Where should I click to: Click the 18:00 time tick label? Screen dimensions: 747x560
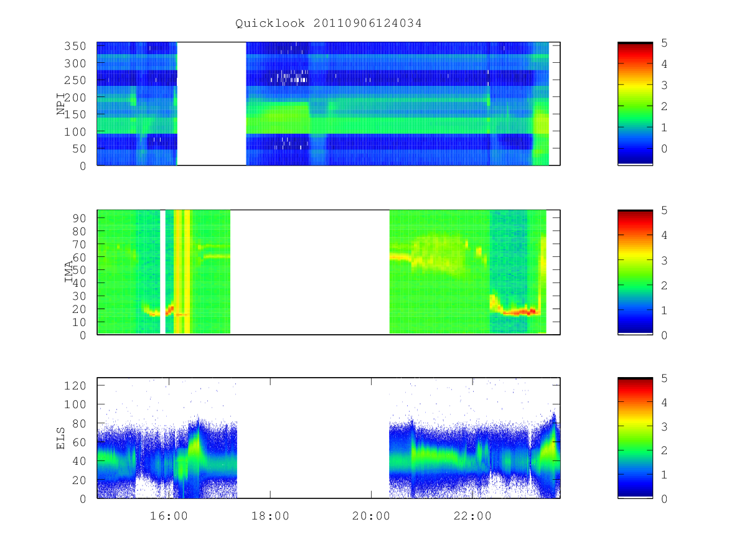point(270,516)
